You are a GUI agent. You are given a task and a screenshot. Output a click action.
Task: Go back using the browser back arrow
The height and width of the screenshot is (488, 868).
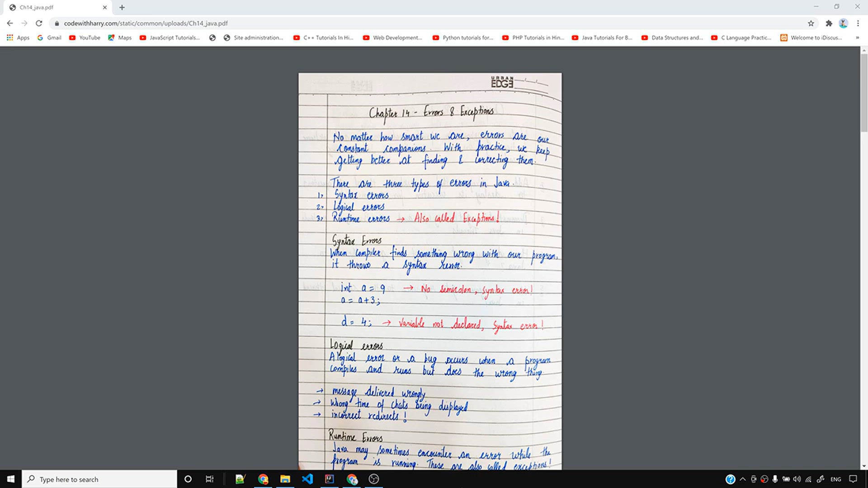[x=10, y=23]
